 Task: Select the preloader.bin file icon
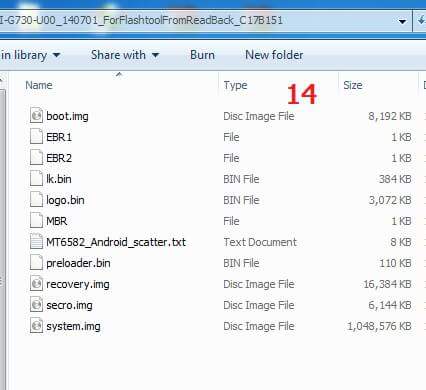[x=36, y=263]
